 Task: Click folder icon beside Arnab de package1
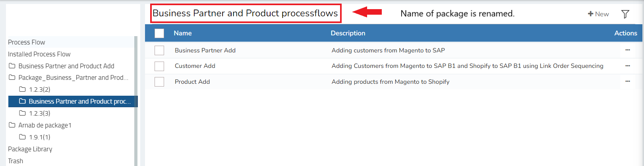click(x=12, y=125)
